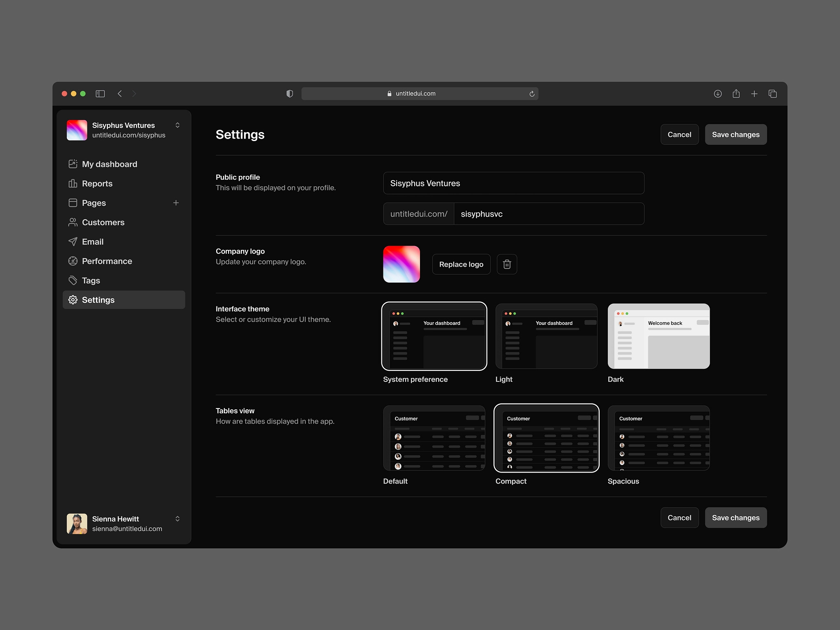Select Compact tables view
Image resolution: width=840 pixels, height=630 pixels.
[546, 438]
